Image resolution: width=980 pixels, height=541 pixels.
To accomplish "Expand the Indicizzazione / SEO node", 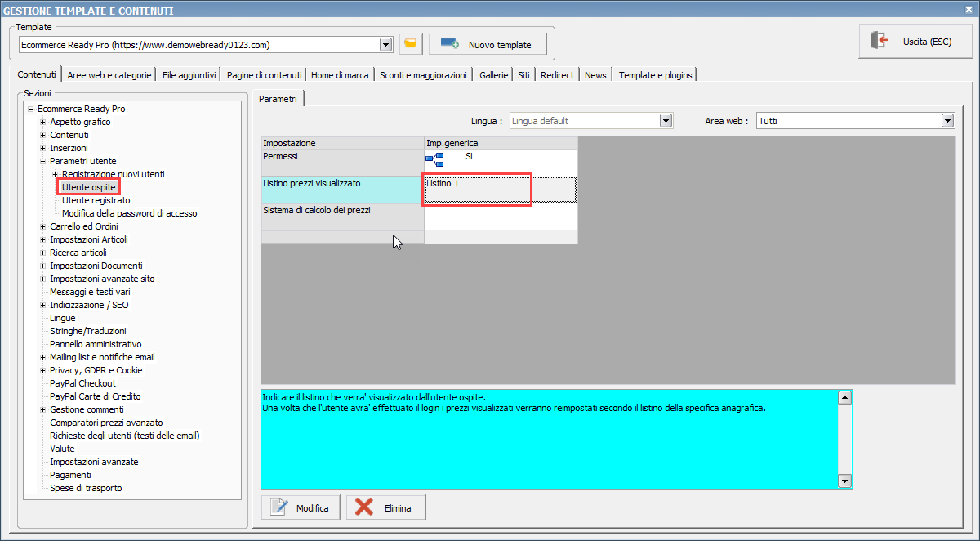I will (42, 305).
